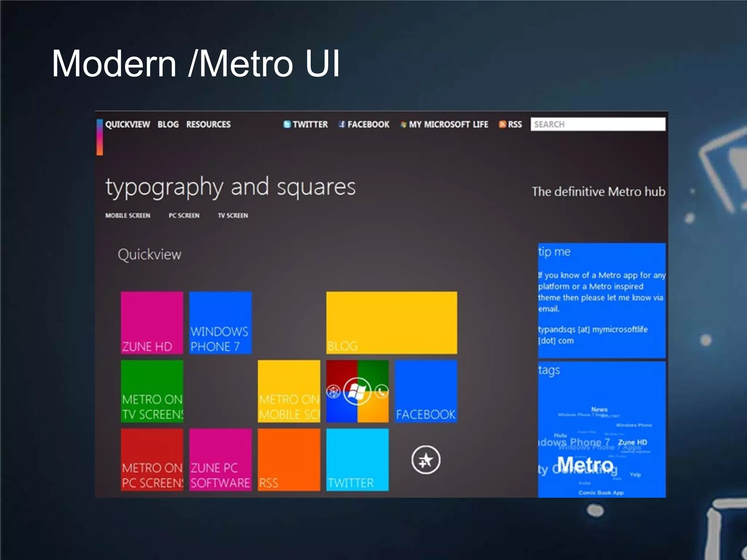Open the yellow Blog tile
Viewport: 747px width, 560px height.
coord(391,323)
